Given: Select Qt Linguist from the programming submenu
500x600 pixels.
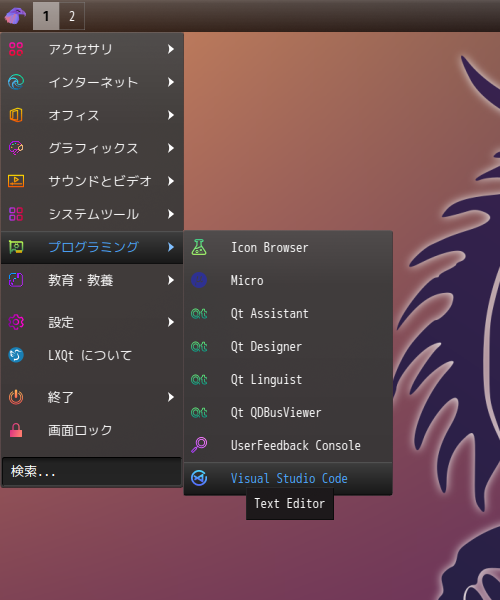Looking at the screenshot, I should tap(288, 379).
